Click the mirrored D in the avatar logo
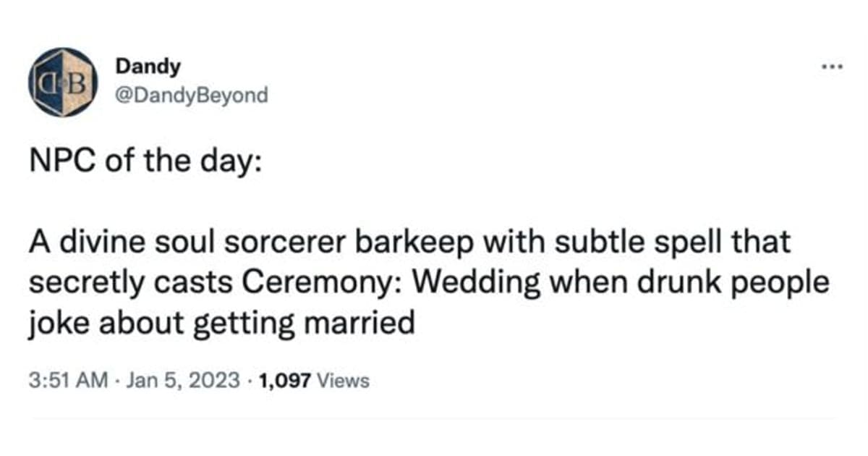868x456 pixels. tap(47, 82)
